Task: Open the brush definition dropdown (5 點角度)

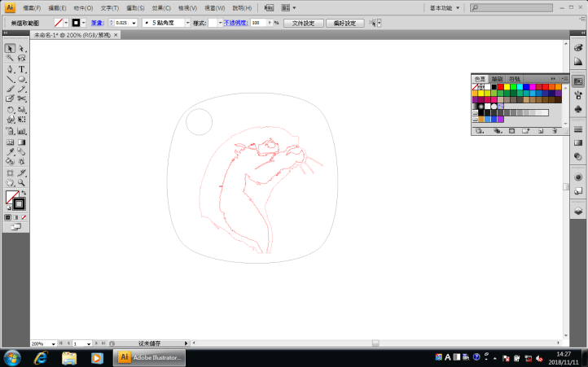Action: click(186, 23)
